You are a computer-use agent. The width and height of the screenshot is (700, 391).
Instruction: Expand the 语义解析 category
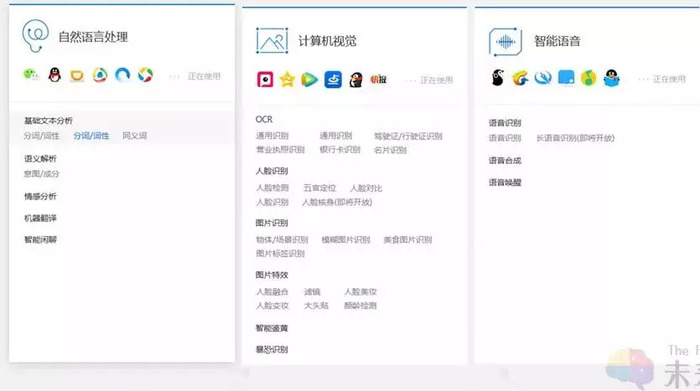click(x=40, y=158)
